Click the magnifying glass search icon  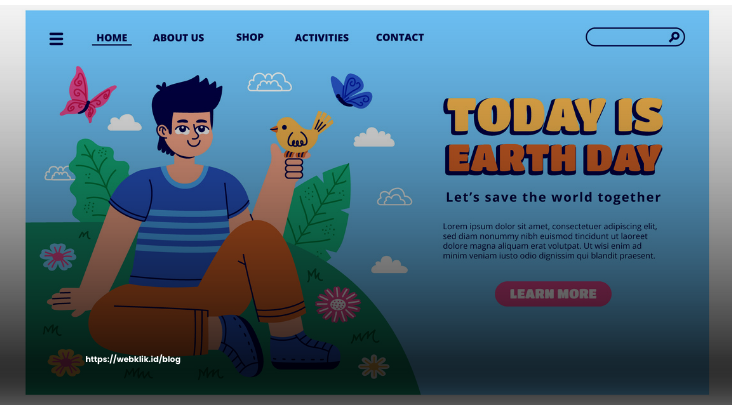tap(674, 36)
